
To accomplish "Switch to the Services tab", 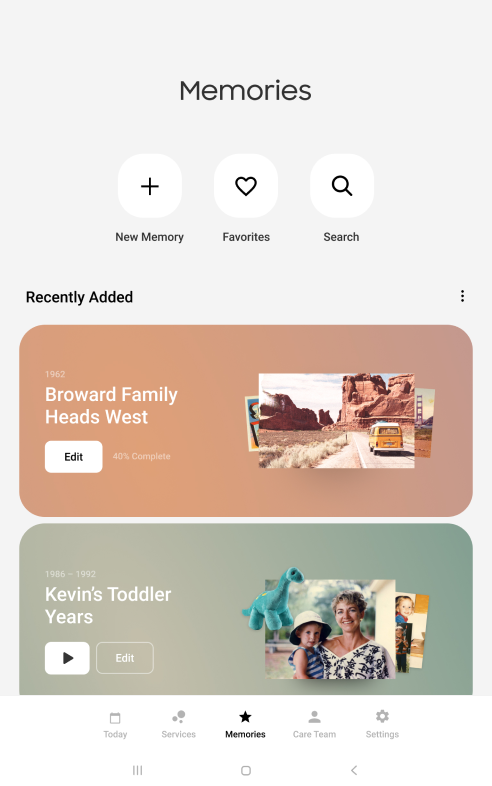I will coord(179,725).
